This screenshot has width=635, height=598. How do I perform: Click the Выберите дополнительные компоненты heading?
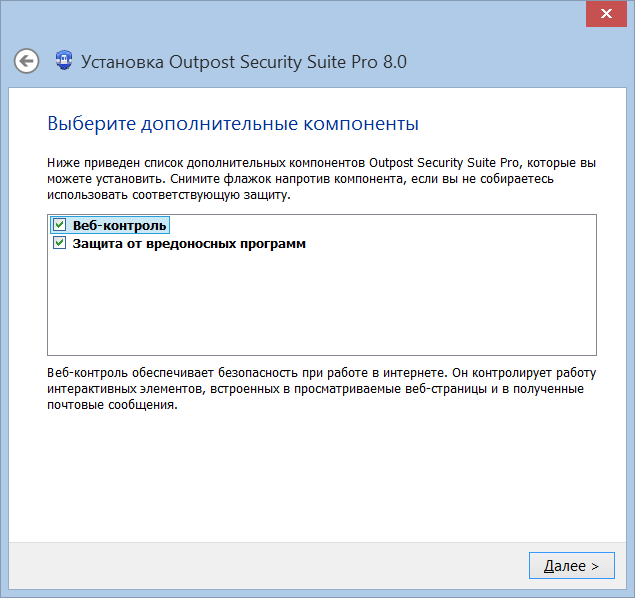tap(232, 124)
